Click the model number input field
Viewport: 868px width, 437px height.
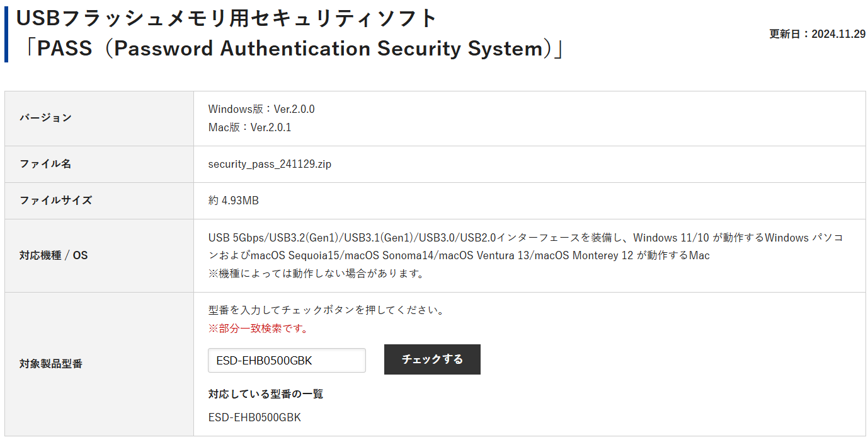tap(287, 361)
